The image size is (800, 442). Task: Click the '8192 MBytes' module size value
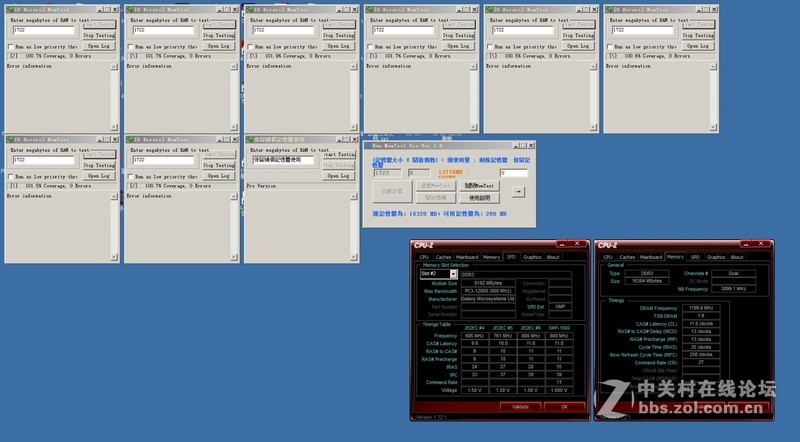click(488, 283)
